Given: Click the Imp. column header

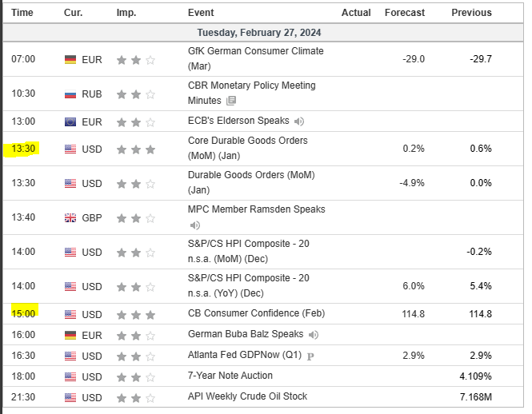Looking at the screenshot, I should tap(126, 13).
